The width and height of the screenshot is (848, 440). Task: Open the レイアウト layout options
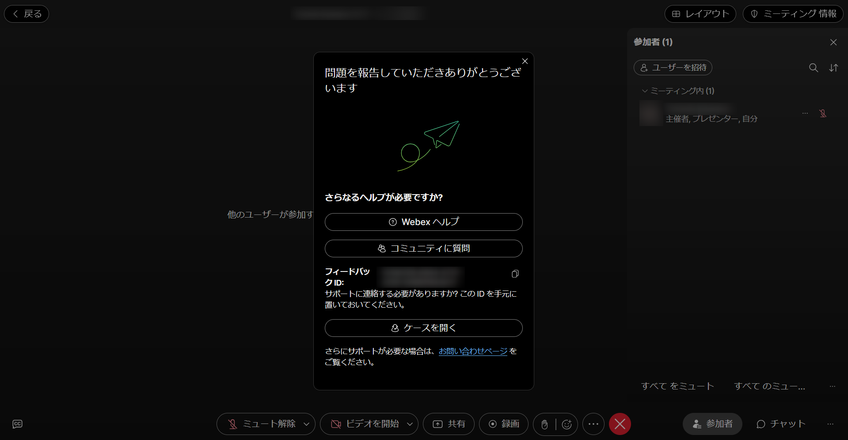pos(700,14)
